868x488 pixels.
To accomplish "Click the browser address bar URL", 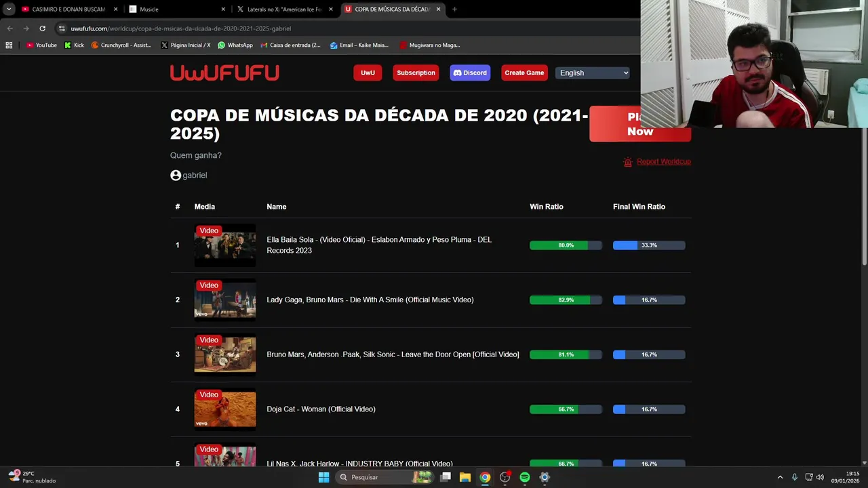I will [181, 28].
